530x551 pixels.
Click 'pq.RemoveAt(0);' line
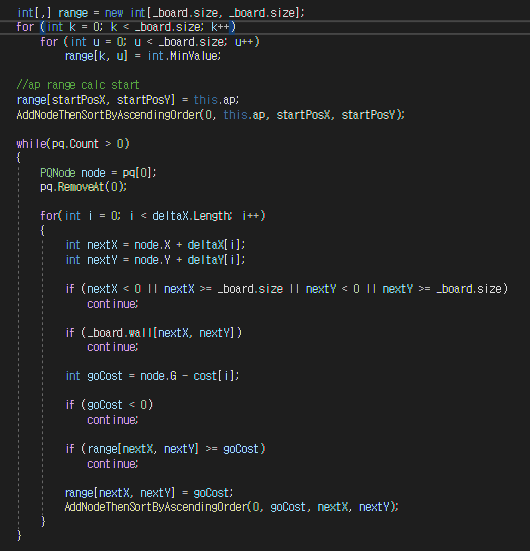tap(83, 187)
